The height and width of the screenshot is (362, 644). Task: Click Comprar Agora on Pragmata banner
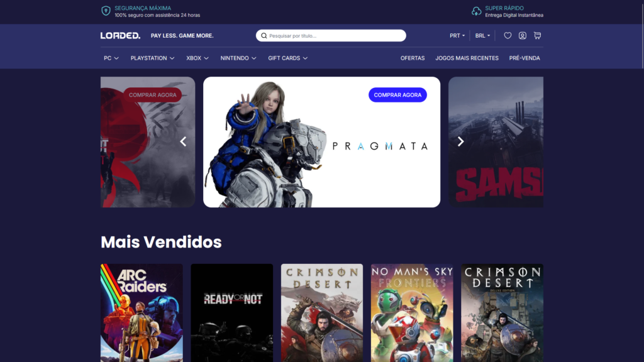point(397,95)
